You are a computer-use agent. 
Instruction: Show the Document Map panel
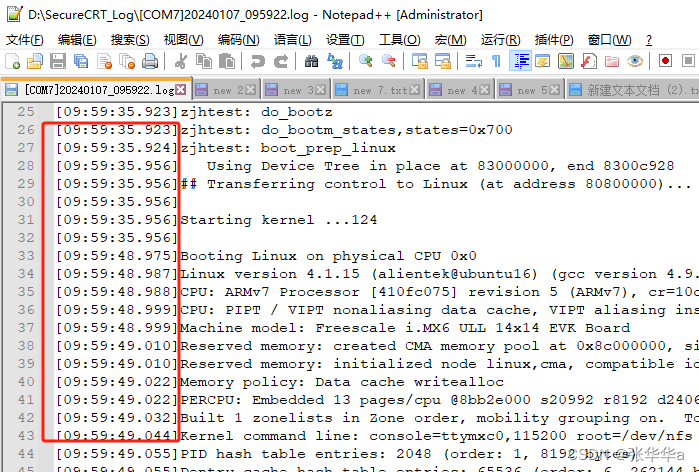point(566,61)
